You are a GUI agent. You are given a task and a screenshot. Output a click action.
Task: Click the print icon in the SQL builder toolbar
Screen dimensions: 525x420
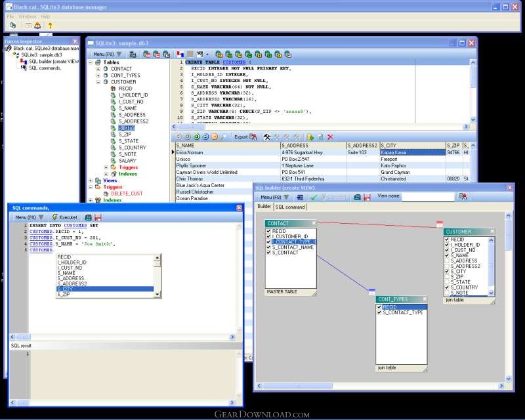(x=357, y=197)
